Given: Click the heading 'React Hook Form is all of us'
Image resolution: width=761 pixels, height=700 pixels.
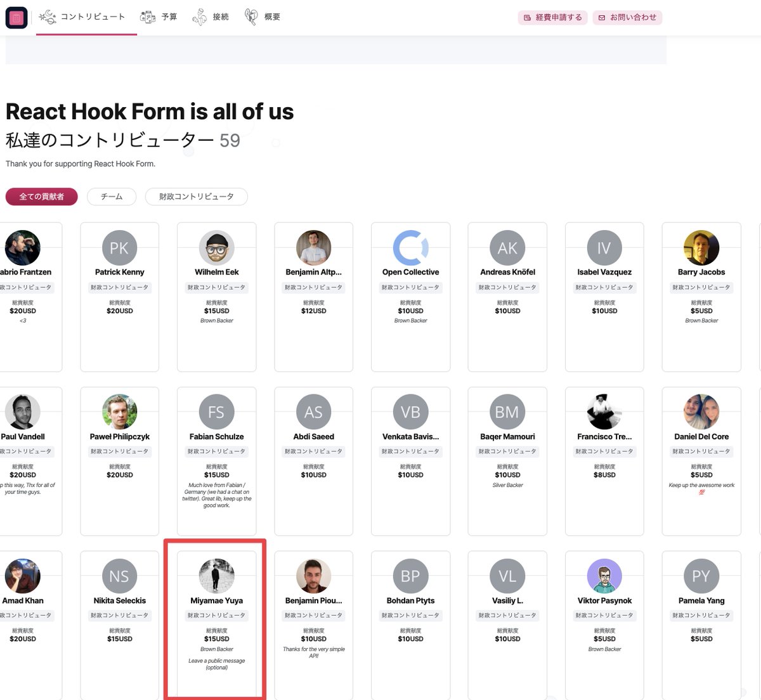Looking at the screenshot, I should point(150,112).
